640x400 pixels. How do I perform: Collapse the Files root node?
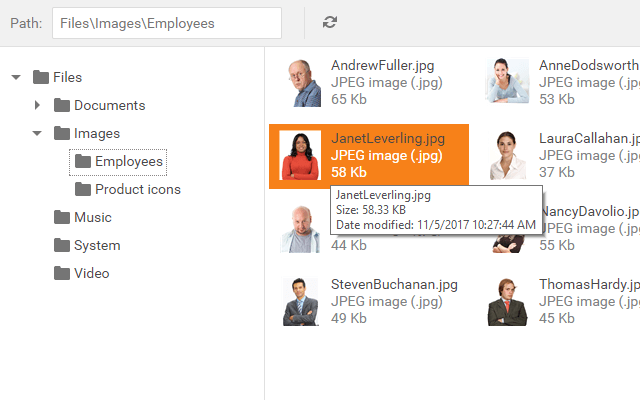[x=16, y=77]
